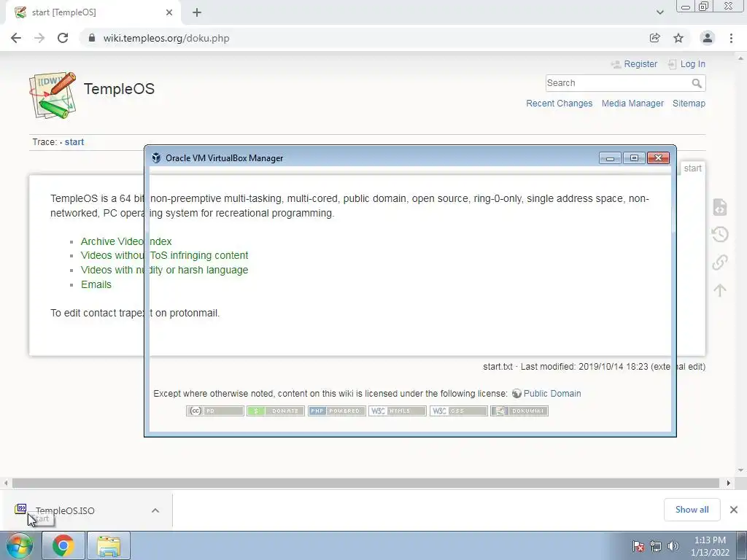This screenshot has height=560, width=747.
Task: Open the Windows Start menu
Action: 19,545
